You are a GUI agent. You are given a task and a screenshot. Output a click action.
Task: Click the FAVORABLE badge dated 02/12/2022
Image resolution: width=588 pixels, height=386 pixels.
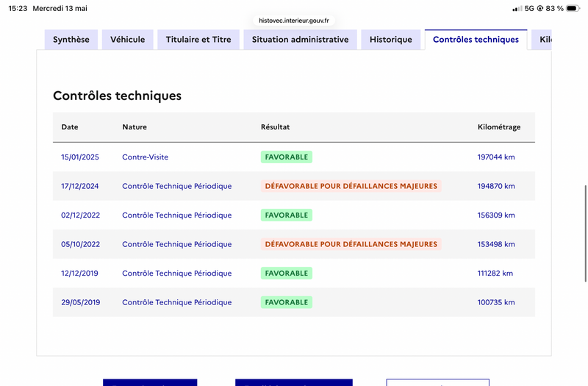[x=287, y=215]
